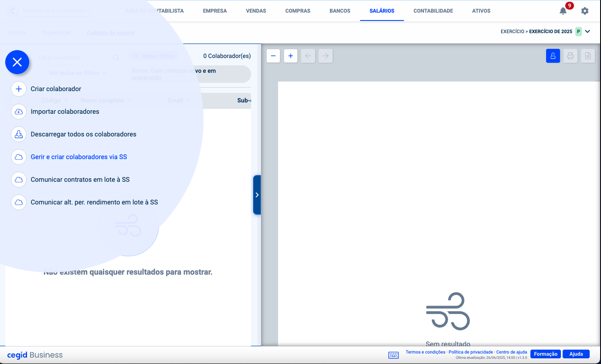Open the Bancos tab

(x=340, y=11)
